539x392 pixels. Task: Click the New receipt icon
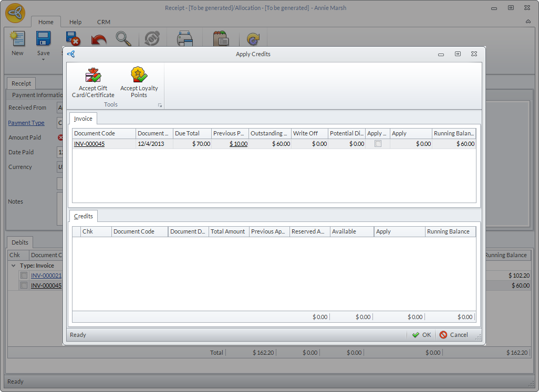point(17,39)
